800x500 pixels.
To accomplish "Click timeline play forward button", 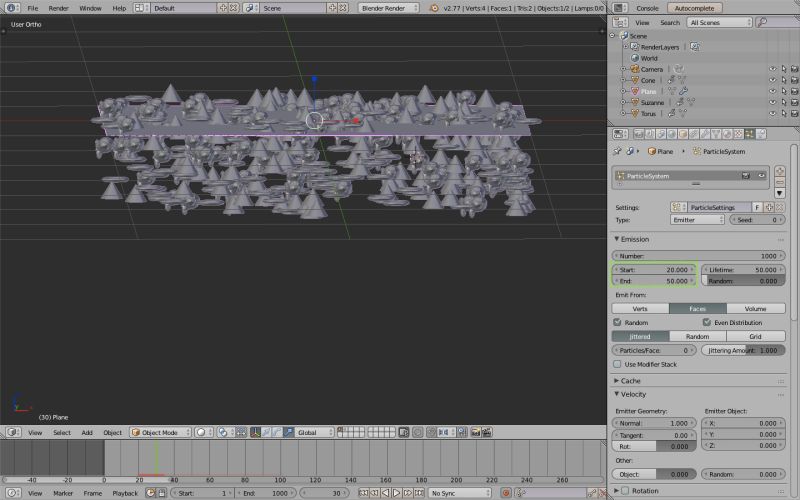I will point(396,493).
